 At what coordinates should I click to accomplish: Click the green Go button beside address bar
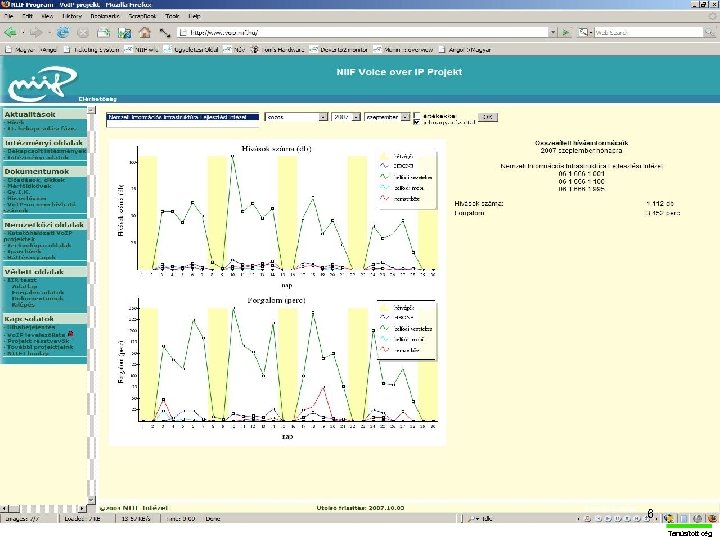click(x=564, y=32)
